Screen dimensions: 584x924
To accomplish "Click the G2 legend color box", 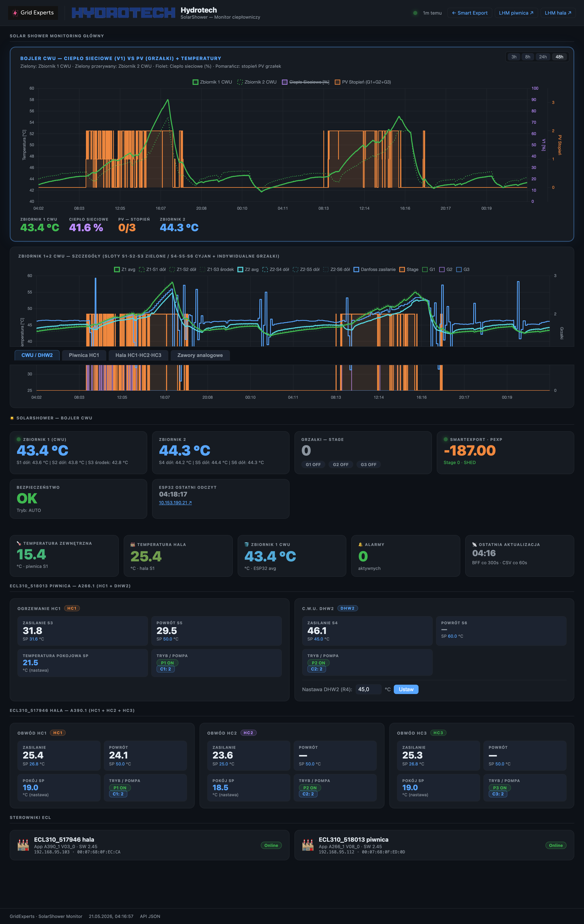I will [x=442, y=269].
